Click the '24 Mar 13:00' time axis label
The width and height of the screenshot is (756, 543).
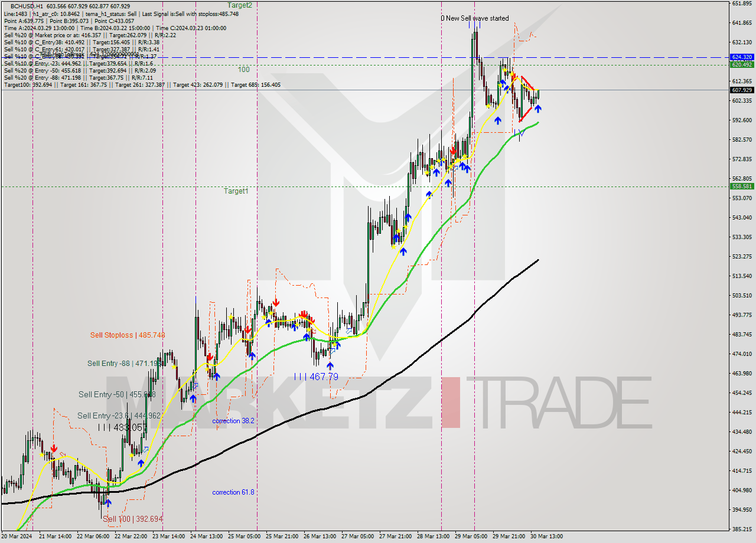(x=206, y=537)
